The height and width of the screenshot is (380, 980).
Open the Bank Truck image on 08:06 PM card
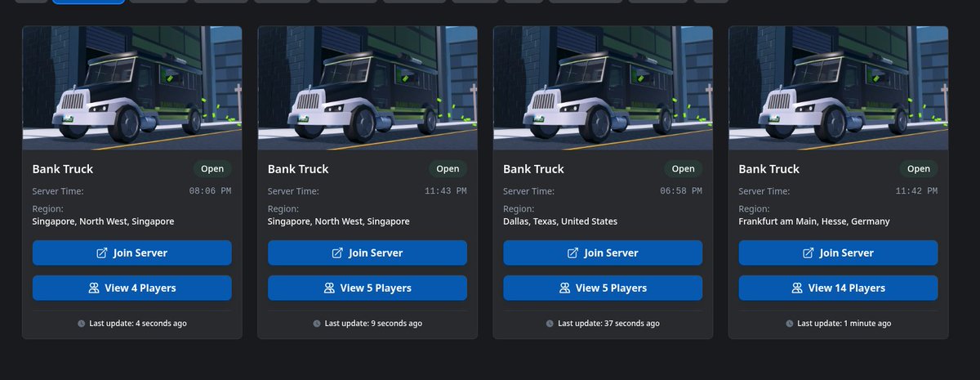pyautogui.click(x=131, y=88)
